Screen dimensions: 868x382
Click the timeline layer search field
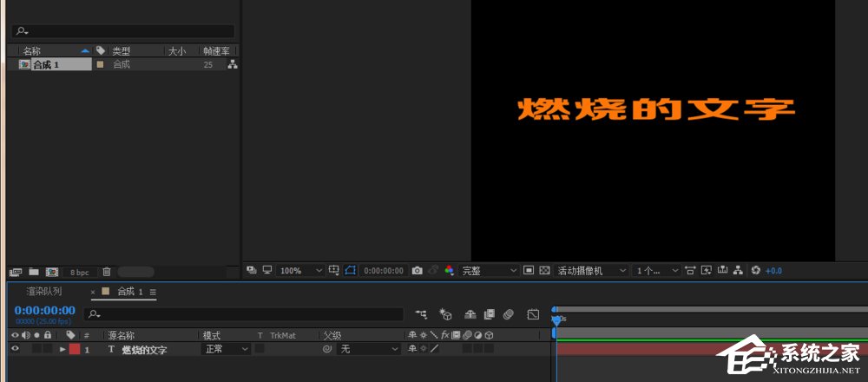point(245,313)
